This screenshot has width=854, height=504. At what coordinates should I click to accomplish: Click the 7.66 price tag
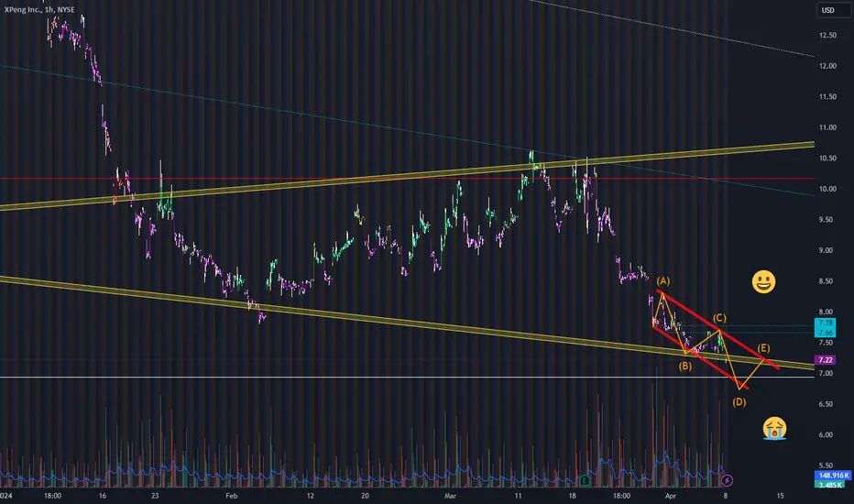tap(825, 333)
